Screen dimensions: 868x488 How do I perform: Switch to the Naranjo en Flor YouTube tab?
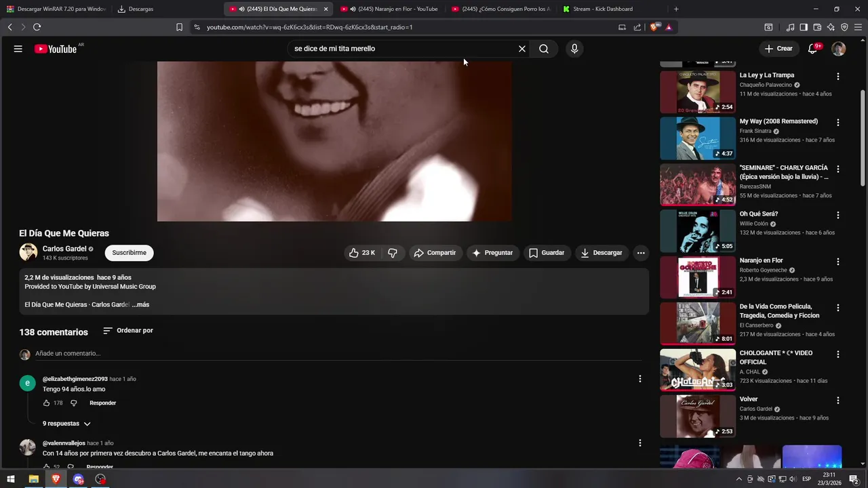[390, 9]
